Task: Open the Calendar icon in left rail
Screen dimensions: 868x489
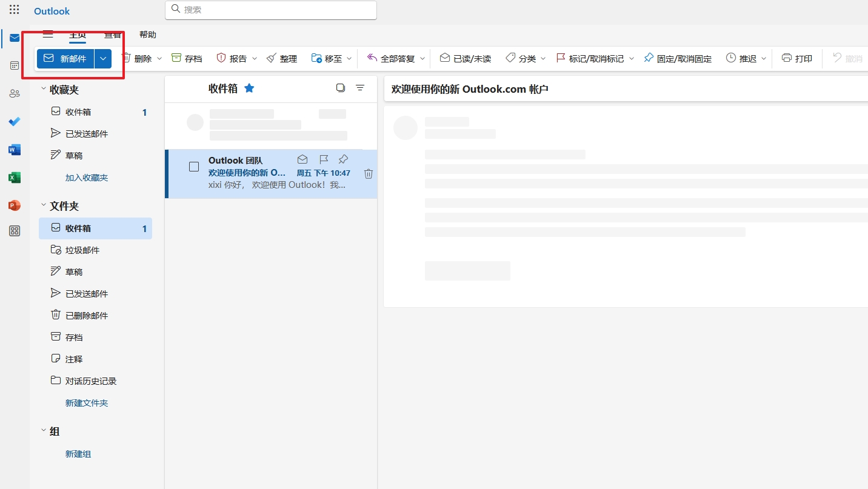Action: click(15, 65)
